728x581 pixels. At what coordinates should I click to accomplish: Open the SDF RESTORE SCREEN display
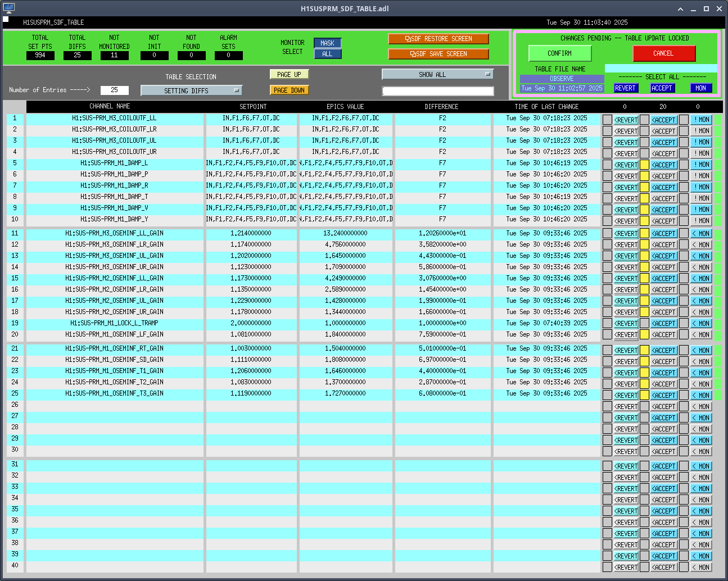point(438,39)
